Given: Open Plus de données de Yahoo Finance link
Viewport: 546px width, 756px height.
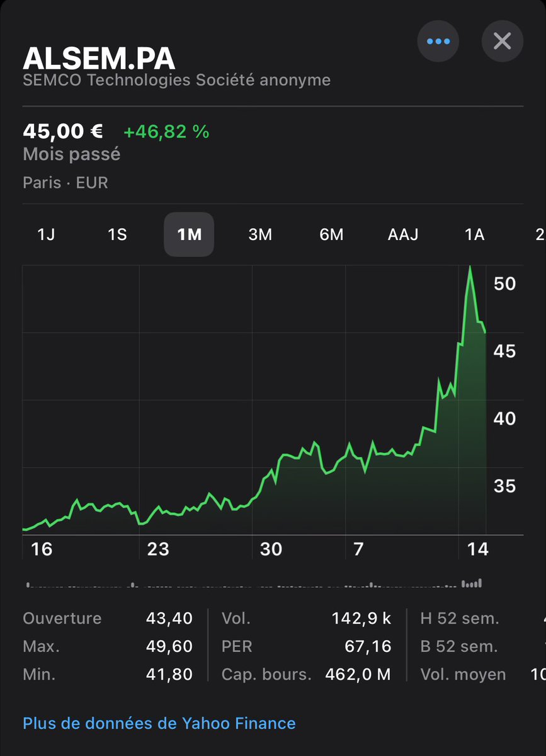Looking at the screenshot, I should point(159,723).
